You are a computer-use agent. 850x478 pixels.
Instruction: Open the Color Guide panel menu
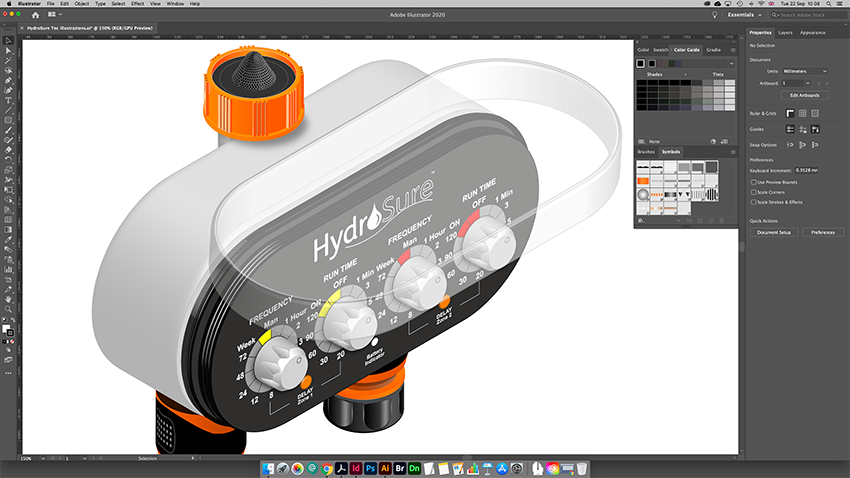click(x=733, y=50)
